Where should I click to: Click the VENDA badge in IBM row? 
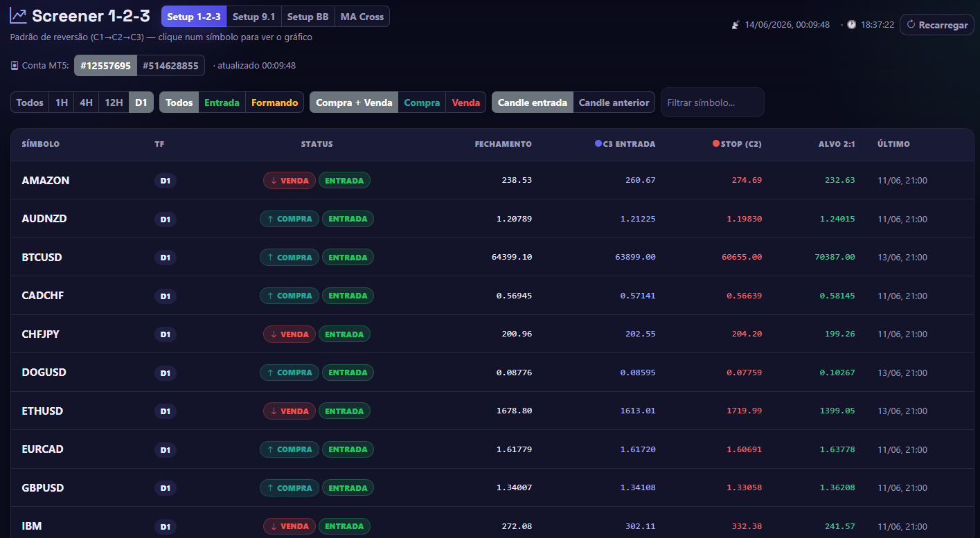point(289,526)
